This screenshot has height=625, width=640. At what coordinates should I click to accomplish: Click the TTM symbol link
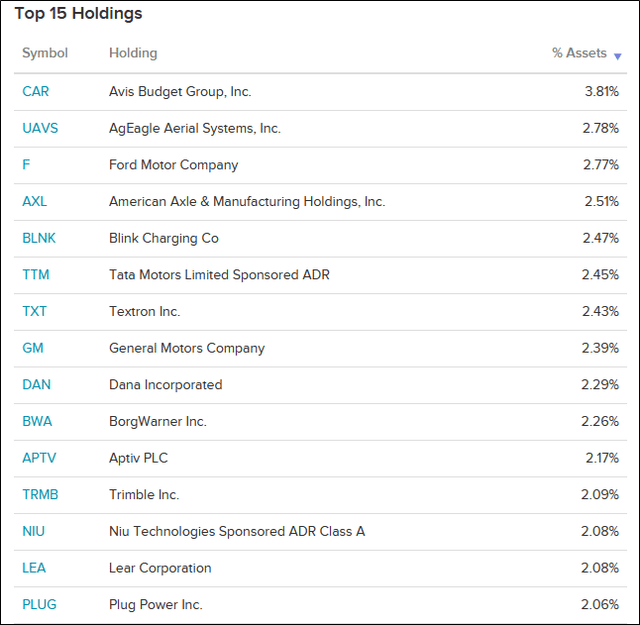pos(35,275)
